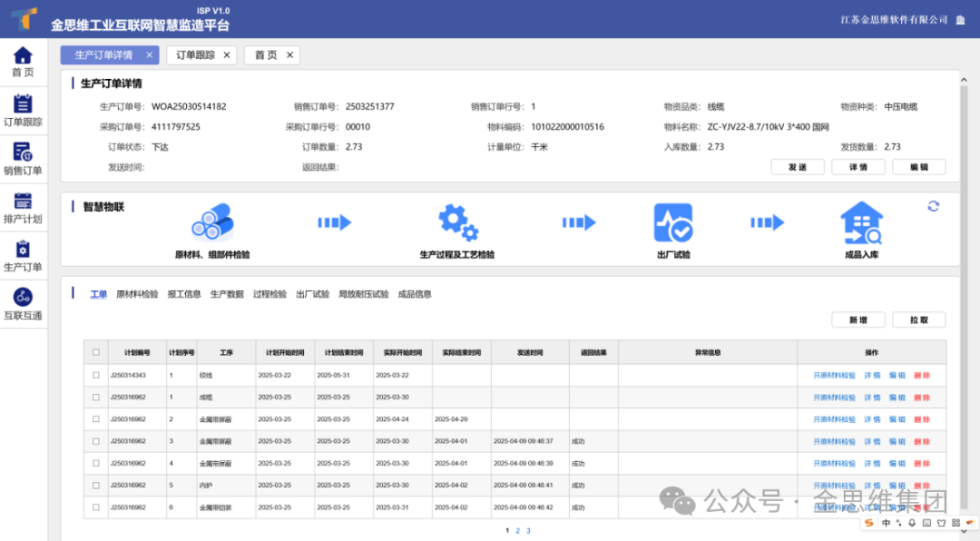
Task: Close the 生产订单详情 tab
Action: [x=150, y=55]
